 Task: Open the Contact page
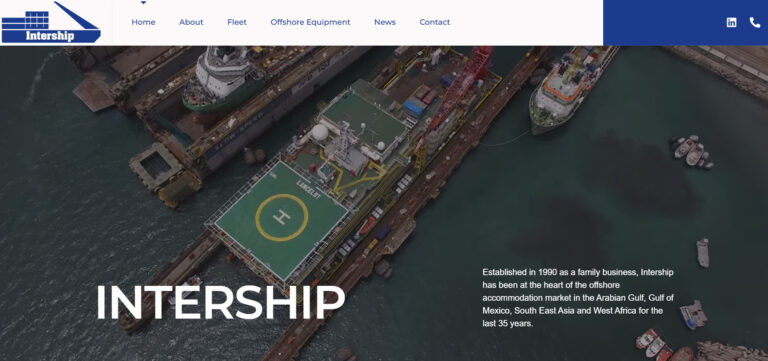[434, 22]
